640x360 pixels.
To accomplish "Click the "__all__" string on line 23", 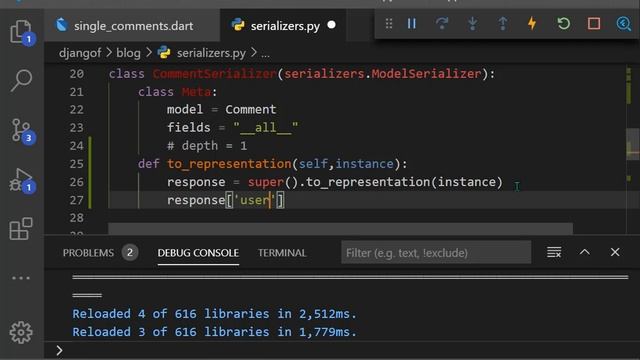I will coord(266,128).
